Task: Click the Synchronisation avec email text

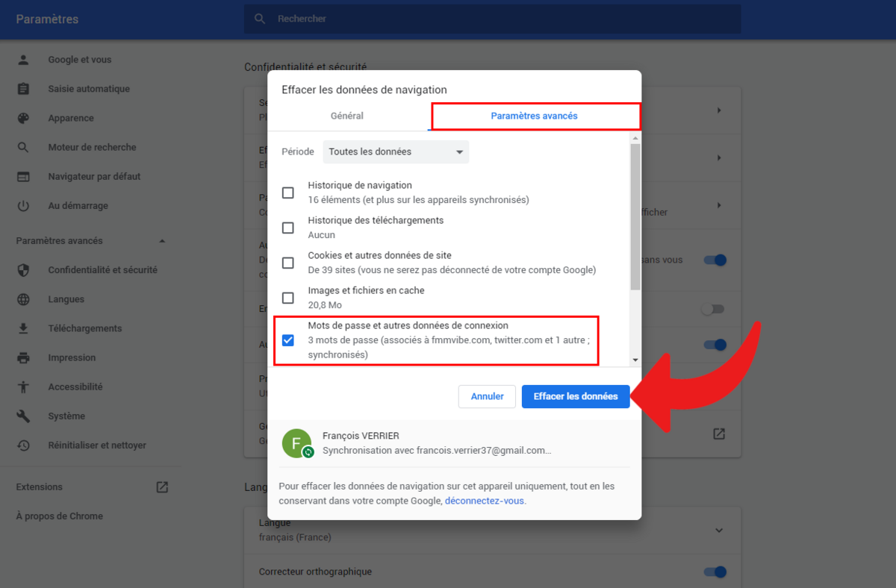Action: (437, 451)
